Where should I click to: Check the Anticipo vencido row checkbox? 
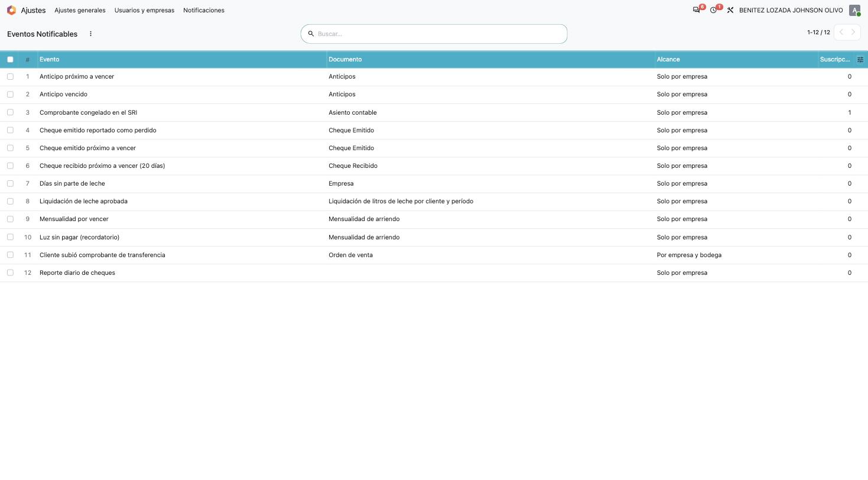click(x=10, y=94)
